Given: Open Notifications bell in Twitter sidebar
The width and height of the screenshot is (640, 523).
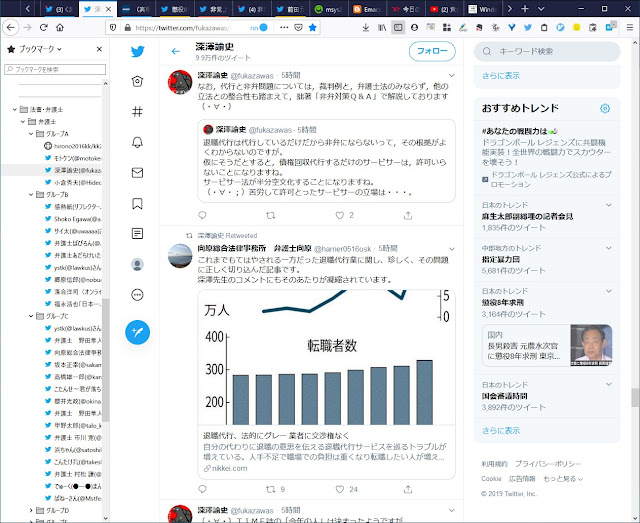Looking at the screenshot, I should 138,142.
